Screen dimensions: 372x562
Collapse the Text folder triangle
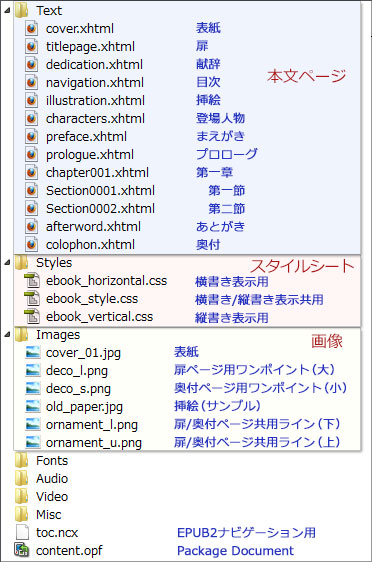pos(7,11)
